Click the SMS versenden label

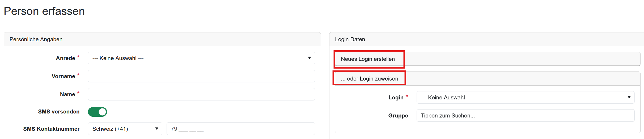pyautogui.click(x=59, y=112)
